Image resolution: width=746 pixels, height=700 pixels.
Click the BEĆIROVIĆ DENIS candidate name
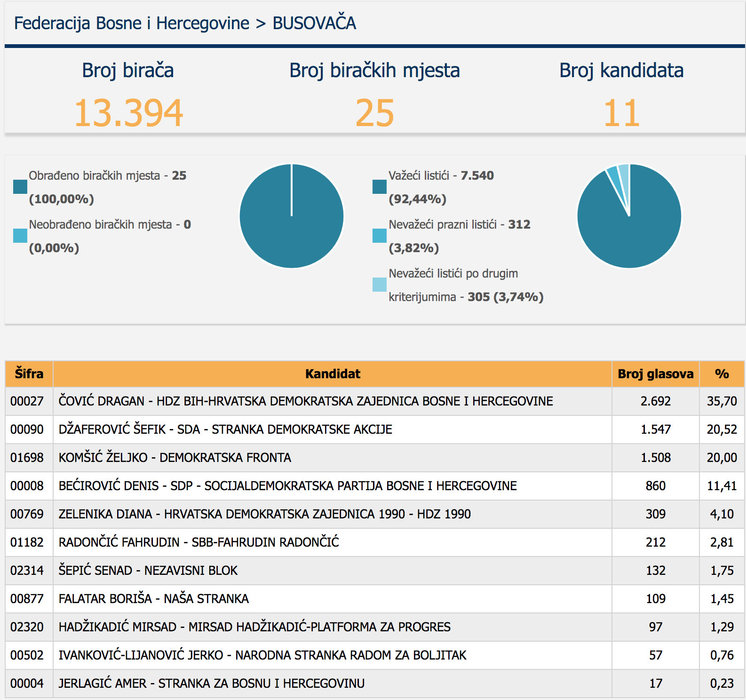tap(109, 486)
